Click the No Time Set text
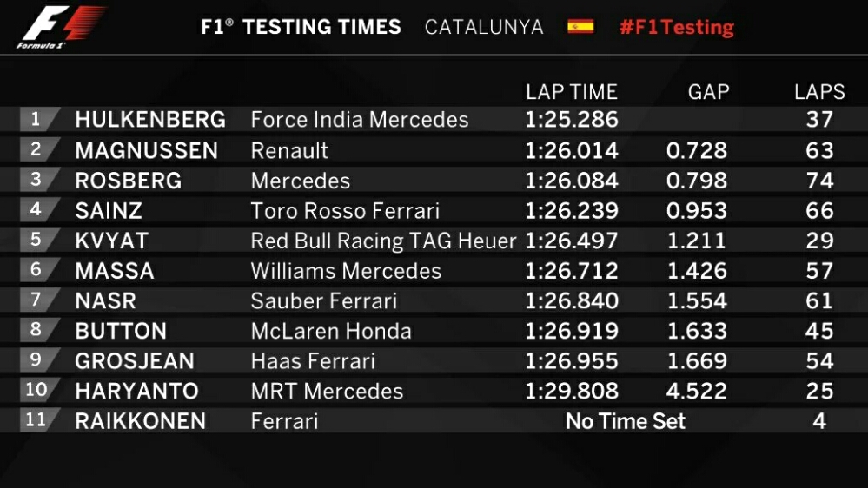868x488 pixels. [x=626, y=421]
